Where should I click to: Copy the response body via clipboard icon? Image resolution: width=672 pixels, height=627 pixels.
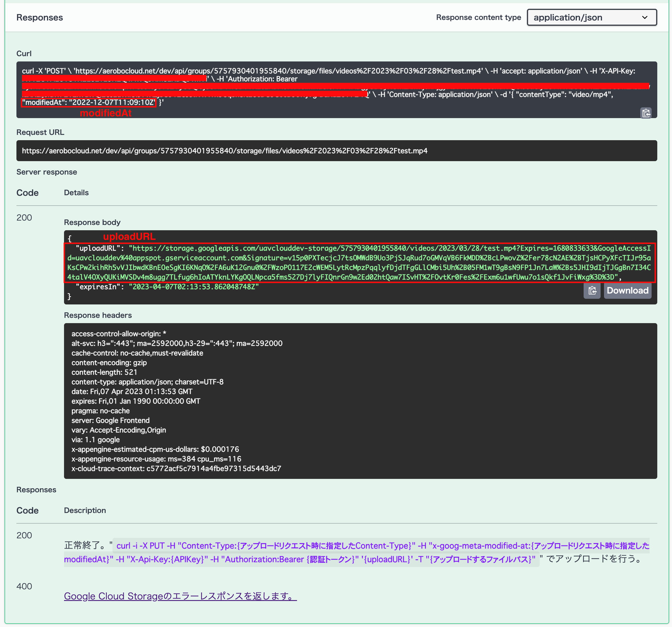[592, 291]
